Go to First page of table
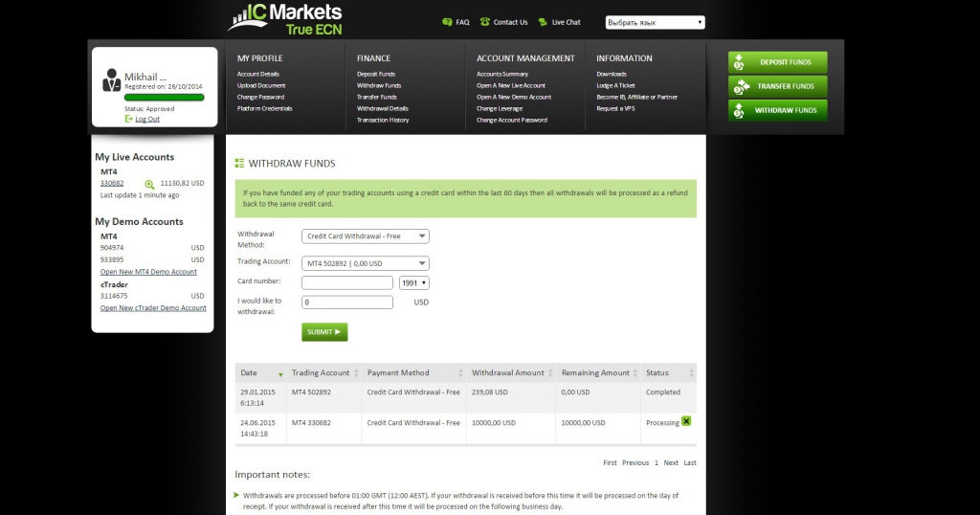This screenshot has width=980, height=515. coord(610,462)
